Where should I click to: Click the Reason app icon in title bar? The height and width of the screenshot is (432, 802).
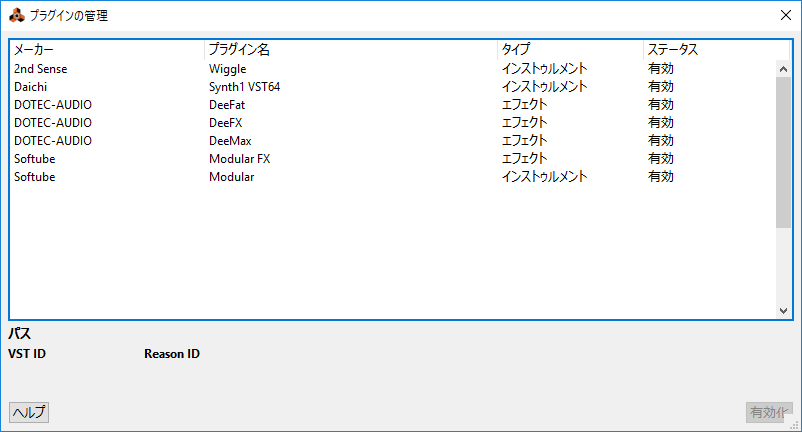(x=17, y=15)
